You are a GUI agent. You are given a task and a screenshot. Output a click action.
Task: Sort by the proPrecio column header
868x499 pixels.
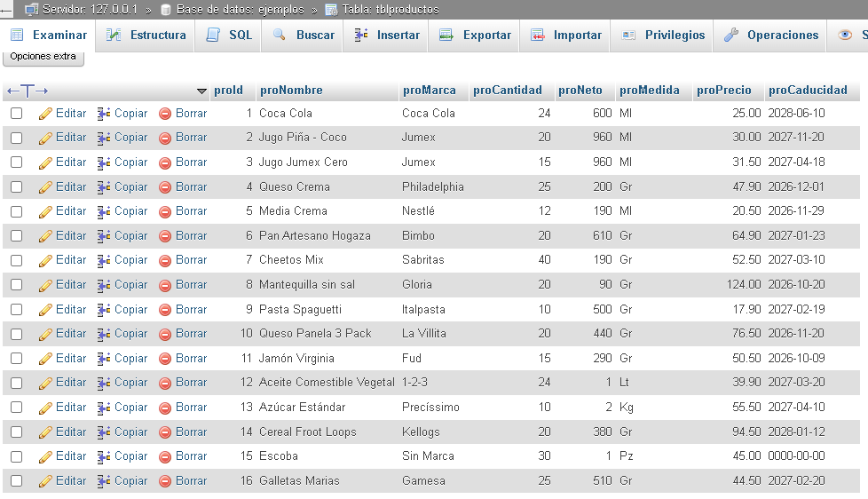coord(723,91)
